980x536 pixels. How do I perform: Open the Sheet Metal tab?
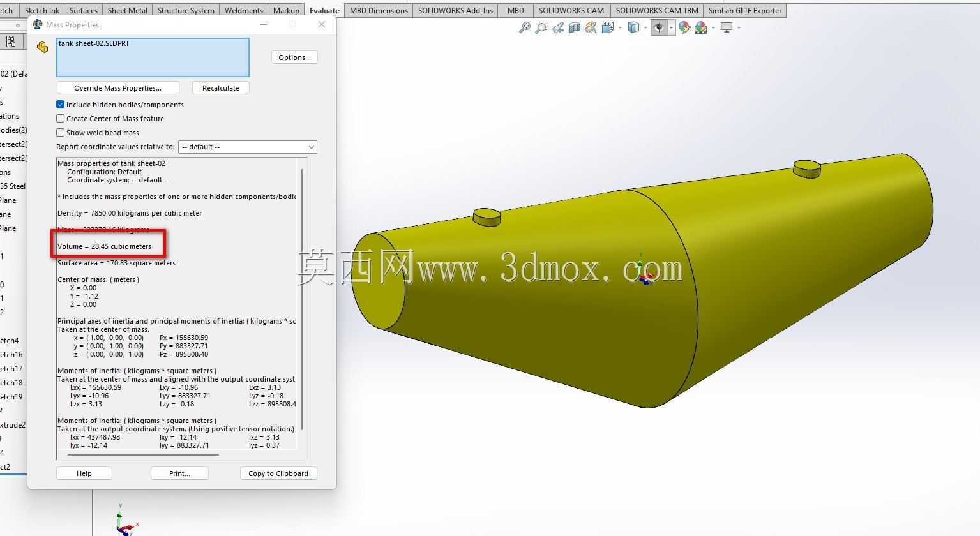(128, 10)
